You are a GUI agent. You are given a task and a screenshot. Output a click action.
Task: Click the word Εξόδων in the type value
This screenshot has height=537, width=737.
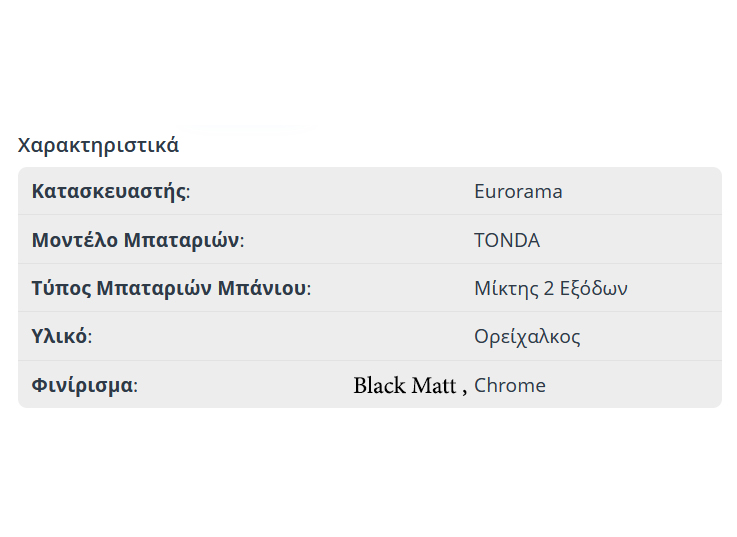[593, 289]
